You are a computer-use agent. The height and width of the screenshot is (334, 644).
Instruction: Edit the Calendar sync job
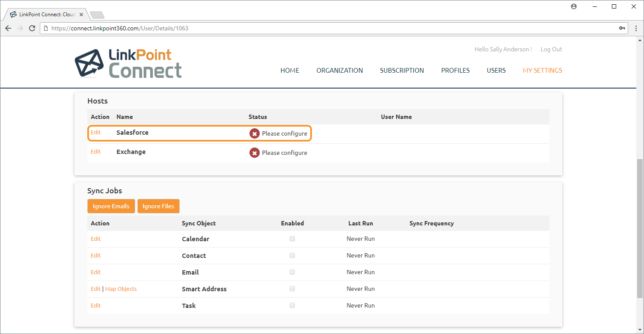(x=96, y=239)
